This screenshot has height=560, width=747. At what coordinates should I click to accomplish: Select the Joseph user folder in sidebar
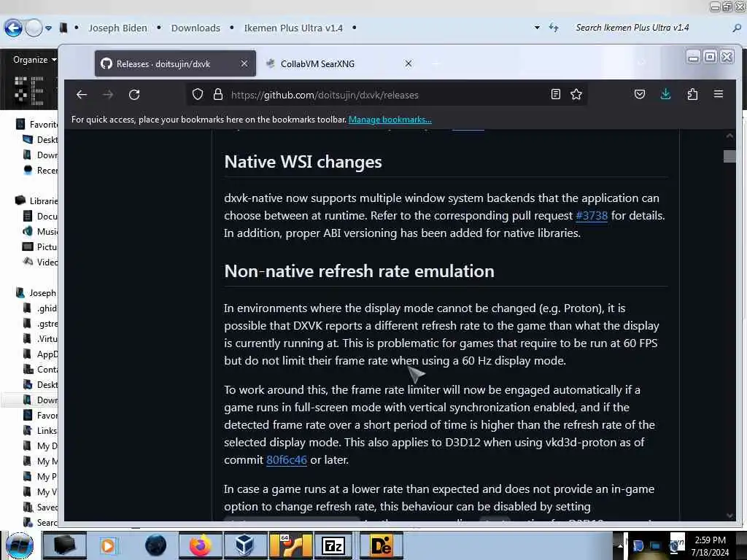(36, 293)
